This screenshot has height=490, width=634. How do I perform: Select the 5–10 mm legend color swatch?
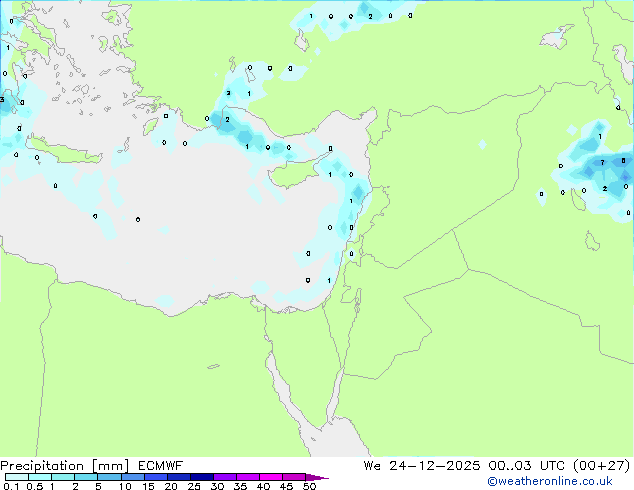point(109,477)
